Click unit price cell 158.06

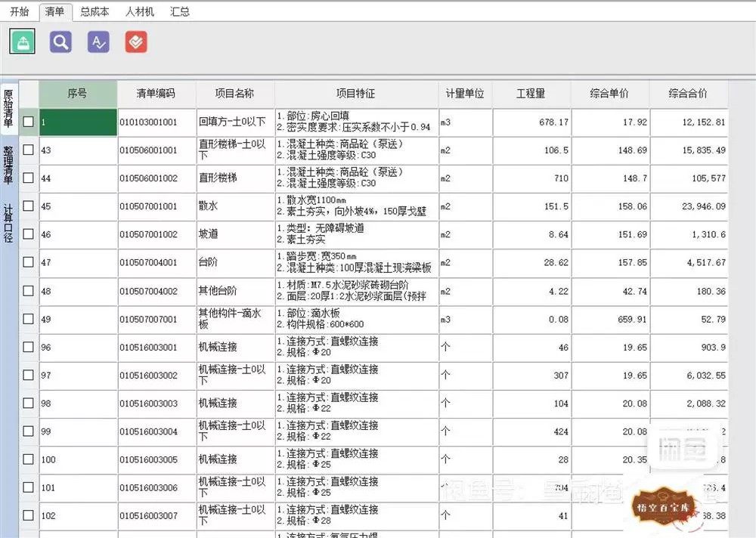(610, 206)
